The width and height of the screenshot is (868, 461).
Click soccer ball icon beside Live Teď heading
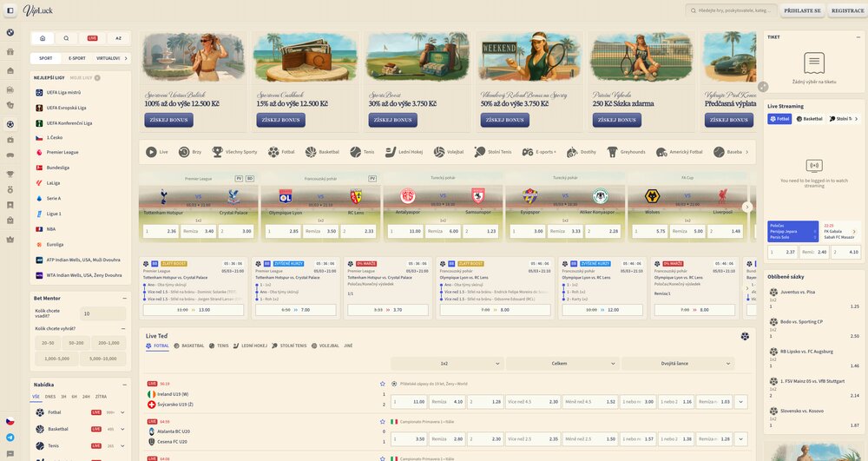[x=745, y=336]
